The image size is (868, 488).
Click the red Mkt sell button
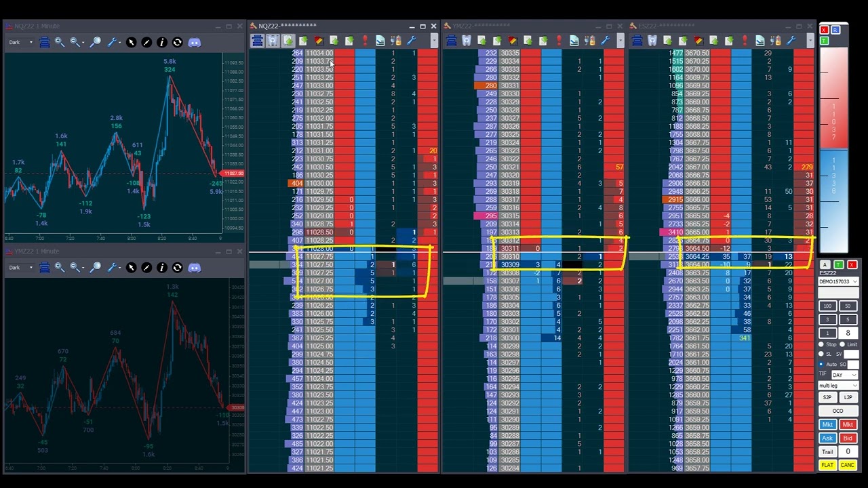pyautogui.click(x=848, y=424)
